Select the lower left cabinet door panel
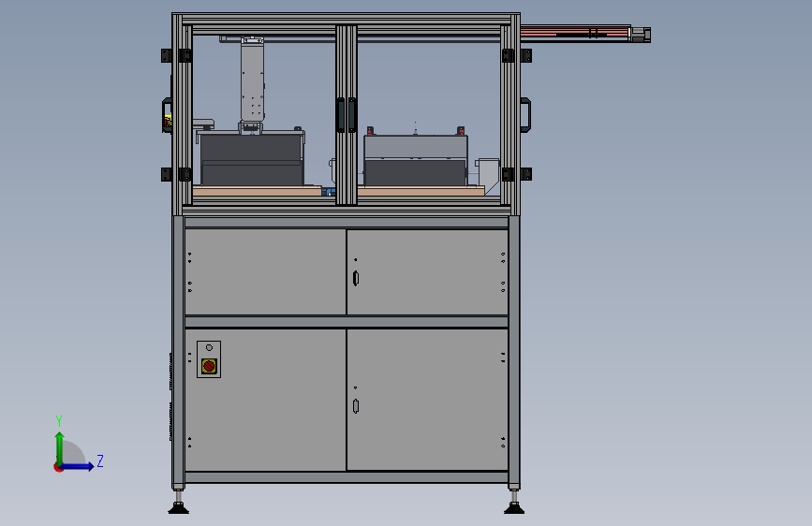 265,400
